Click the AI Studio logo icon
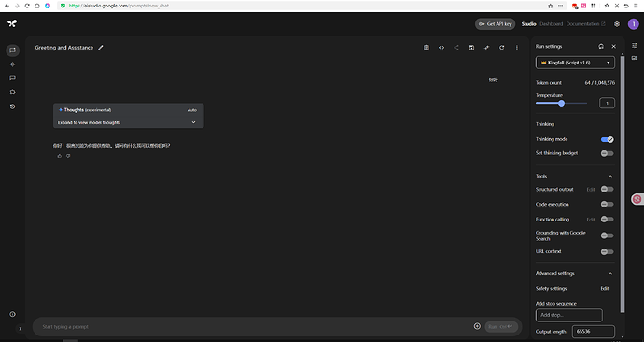 [x=12, y=23]
